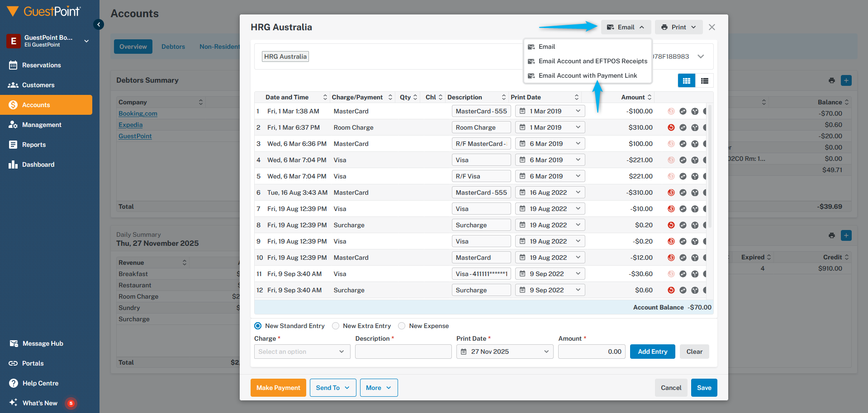Open What's New notifications
The width and height of the screenshot is (868, 413).
pyautogui.click(x=40, y=403)
